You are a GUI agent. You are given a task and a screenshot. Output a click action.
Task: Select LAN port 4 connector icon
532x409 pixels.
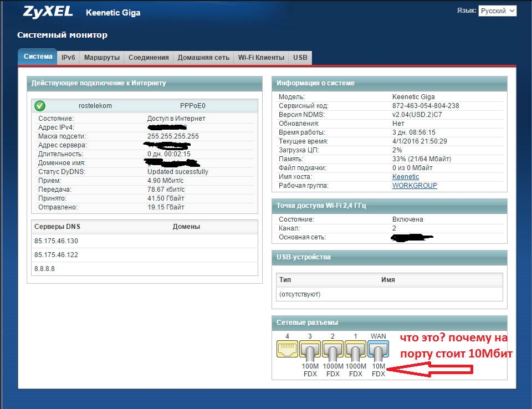coord(287,349)
